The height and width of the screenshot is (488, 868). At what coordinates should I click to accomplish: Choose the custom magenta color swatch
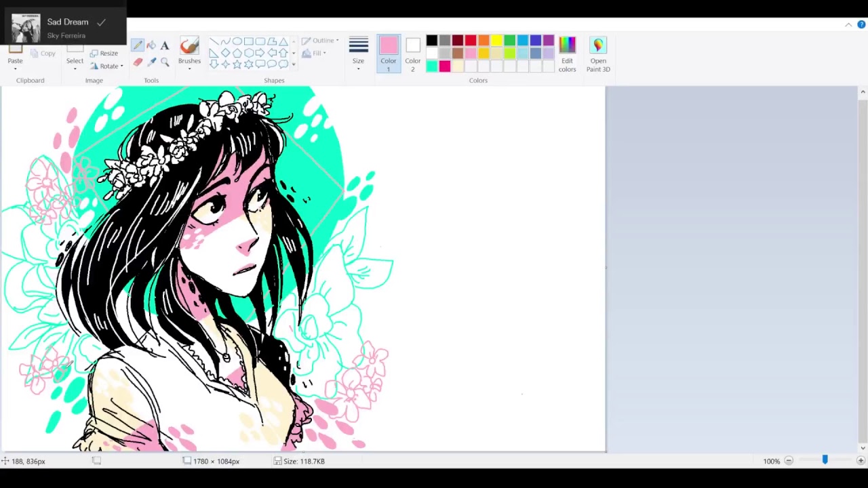(x=445, y=66)
